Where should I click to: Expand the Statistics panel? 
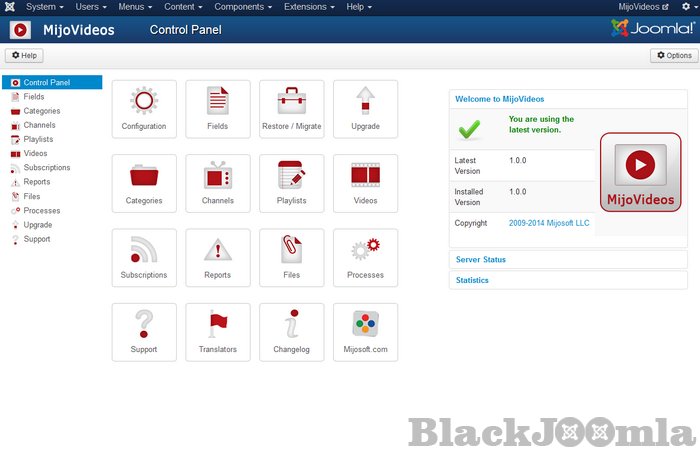[472, 281]
